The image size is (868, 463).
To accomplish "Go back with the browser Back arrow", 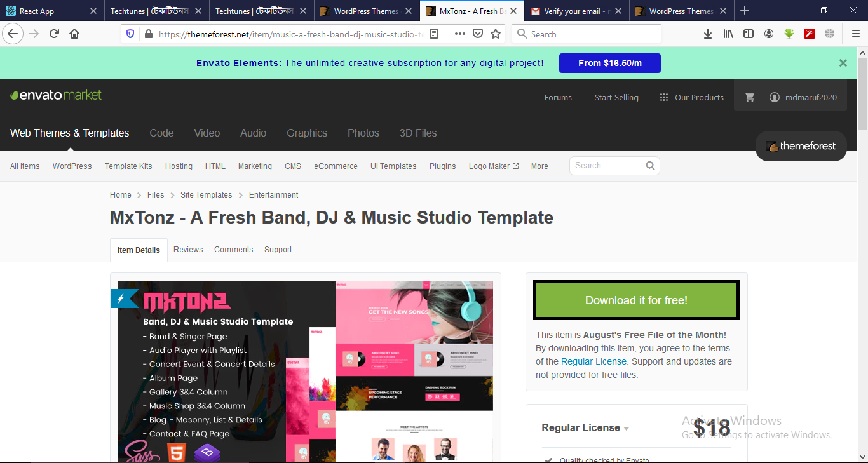I will coord(13,34).
